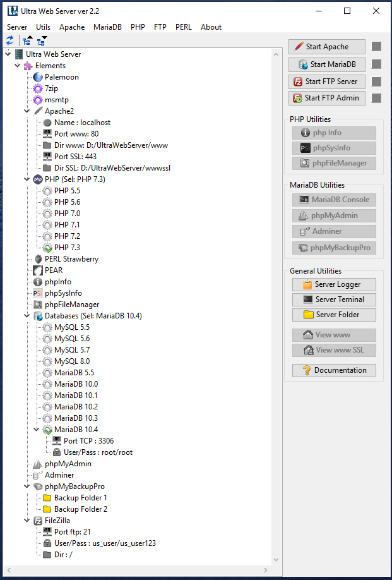
Task: Click the phpInfo info icon in tree
Action: point(38,282)
